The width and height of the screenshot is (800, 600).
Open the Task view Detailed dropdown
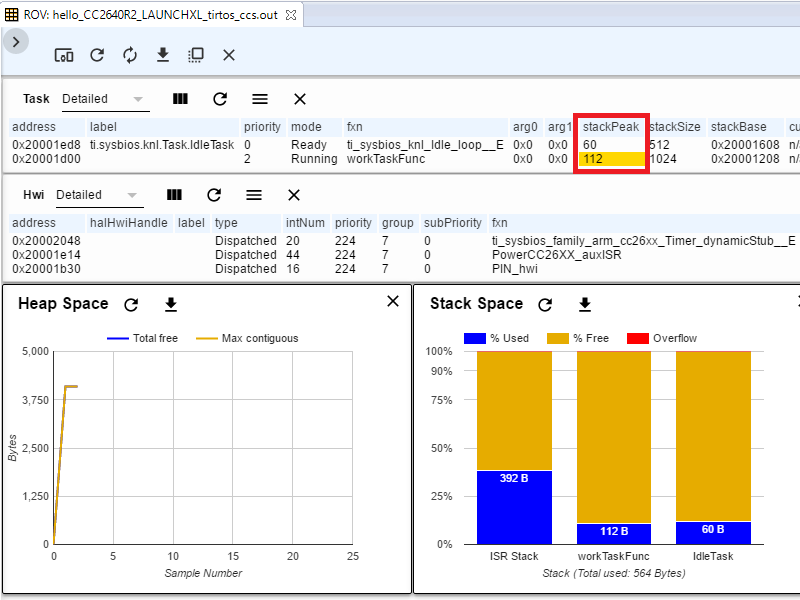(103, 99)
